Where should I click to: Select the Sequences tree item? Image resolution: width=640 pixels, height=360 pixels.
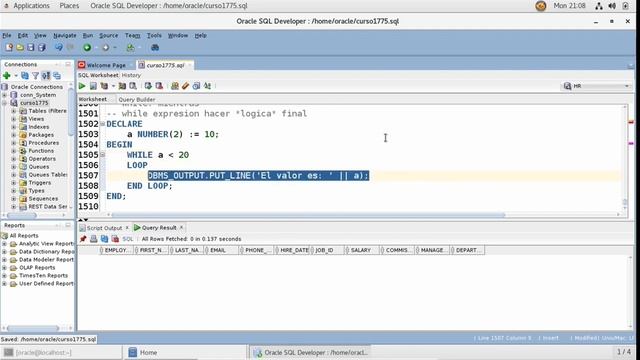tap(43, 199)
